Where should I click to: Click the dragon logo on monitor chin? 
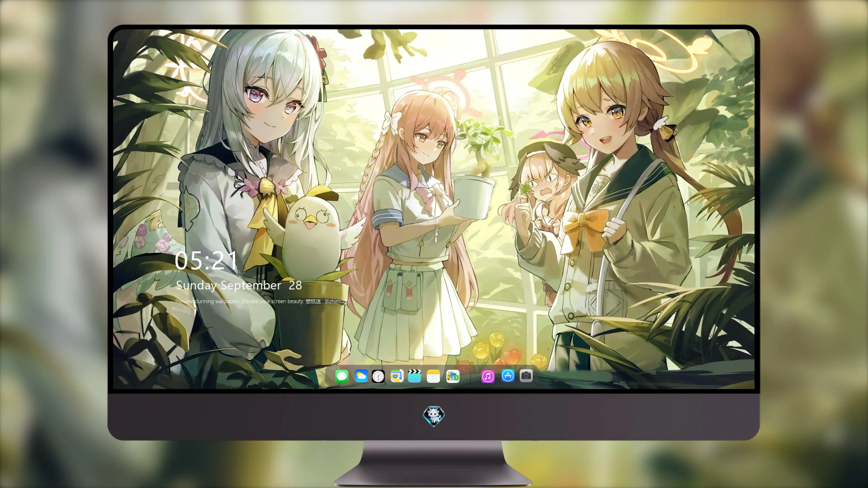tap(434, 416)
